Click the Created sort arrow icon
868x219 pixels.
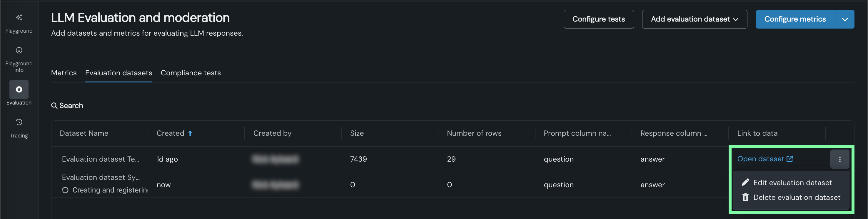(190, 134)
